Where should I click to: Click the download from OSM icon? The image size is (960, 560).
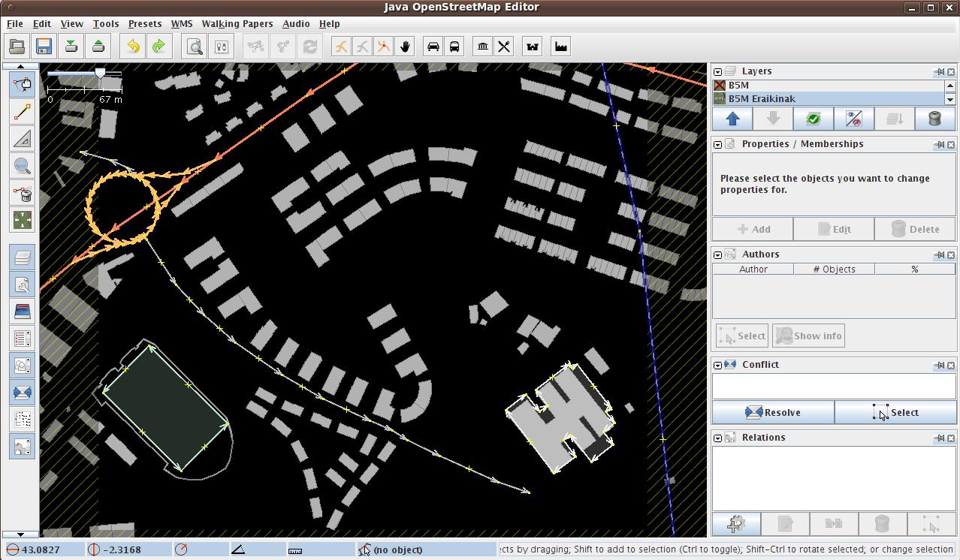click(x=71, y=47)
